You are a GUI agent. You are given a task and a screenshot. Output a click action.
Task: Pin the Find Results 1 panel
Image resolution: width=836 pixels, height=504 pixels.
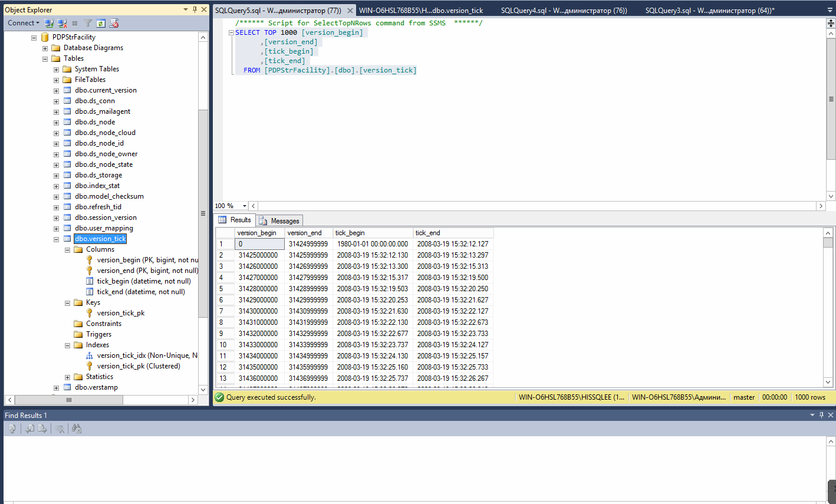coord(821,415)
